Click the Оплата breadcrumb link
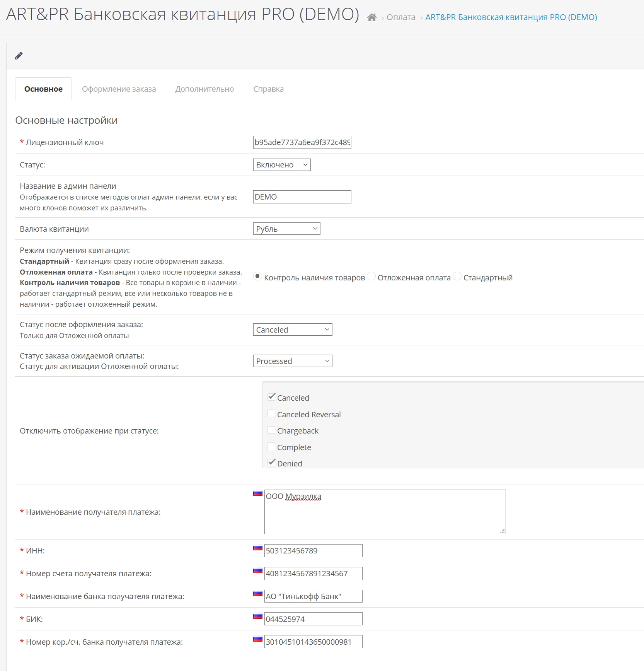Image resolution: width=644 pixels, height=671 pixels. 401,17
